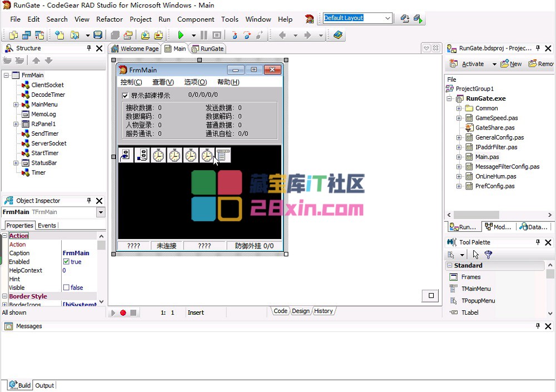This screenshot has height=392, width=556.
Task: Click the forward navigation arrow in toolbar
Action: tap(307, 35)
